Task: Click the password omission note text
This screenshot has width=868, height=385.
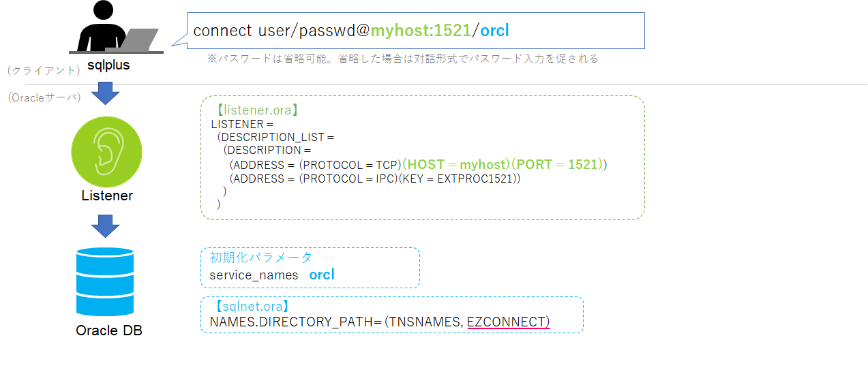Action: [x=402, y=59]
